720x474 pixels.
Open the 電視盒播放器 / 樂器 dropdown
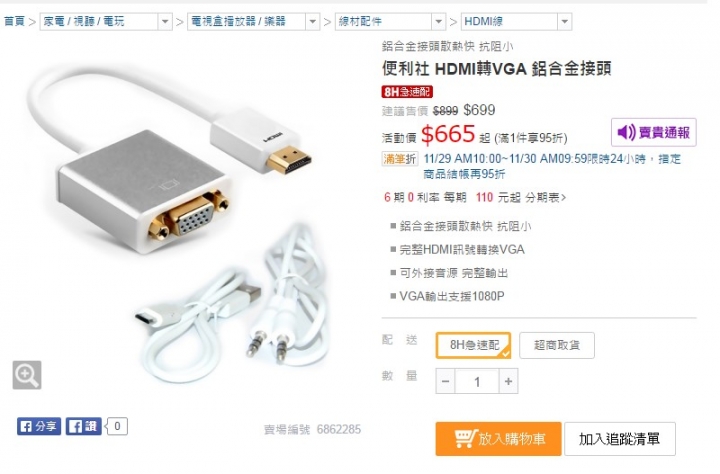point(312,21)
